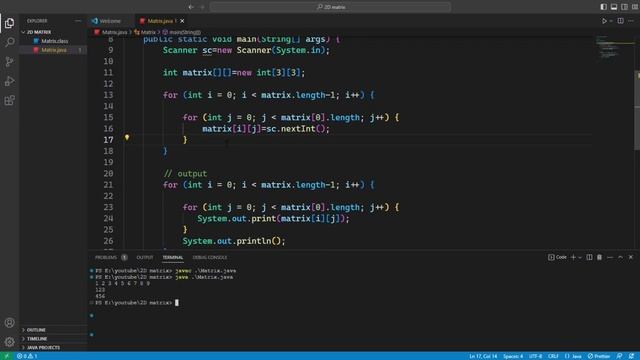640x360 pixels.
Task: Close the Matrix.java editor tab
Action: click(182, 21)
